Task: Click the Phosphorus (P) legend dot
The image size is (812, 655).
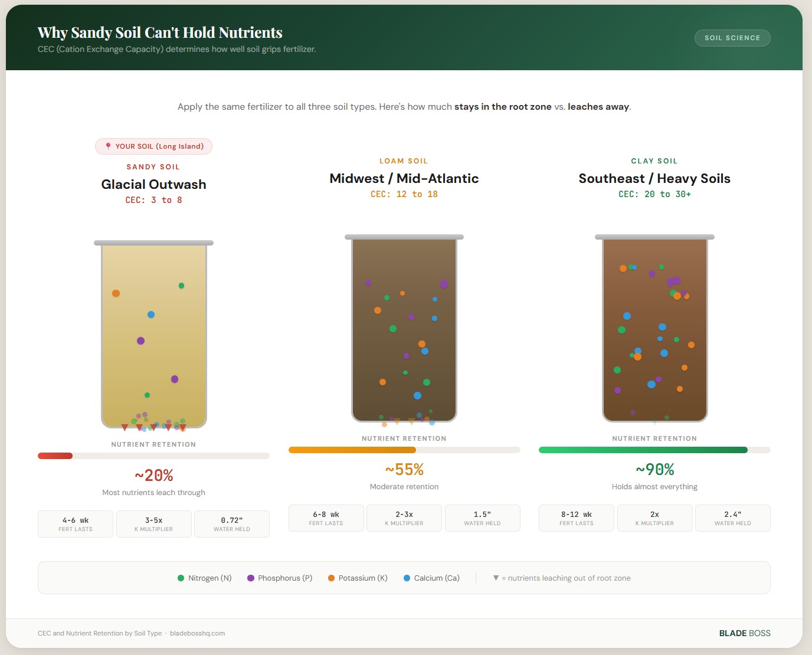Action: pos(250,578)
